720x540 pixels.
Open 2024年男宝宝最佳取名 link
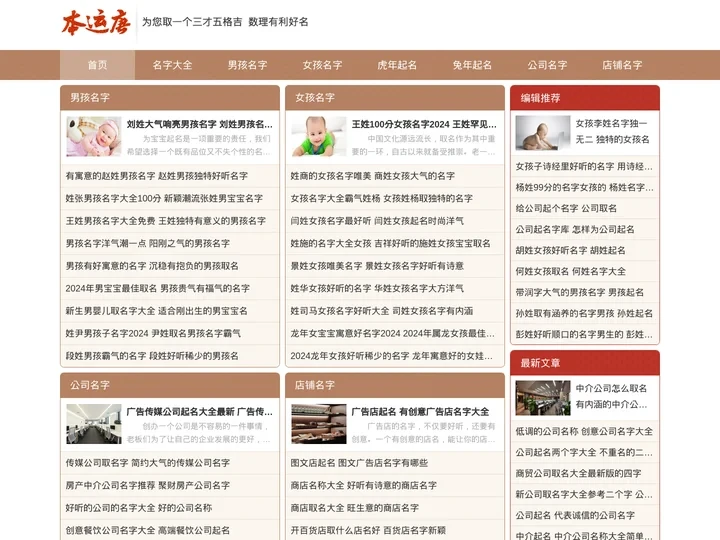pos(158,288)
